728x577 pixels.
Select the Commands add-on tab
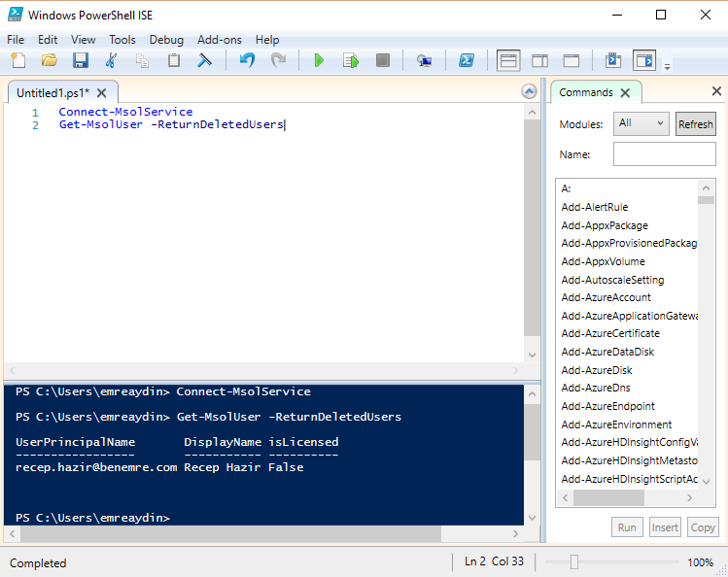point(586,92)
